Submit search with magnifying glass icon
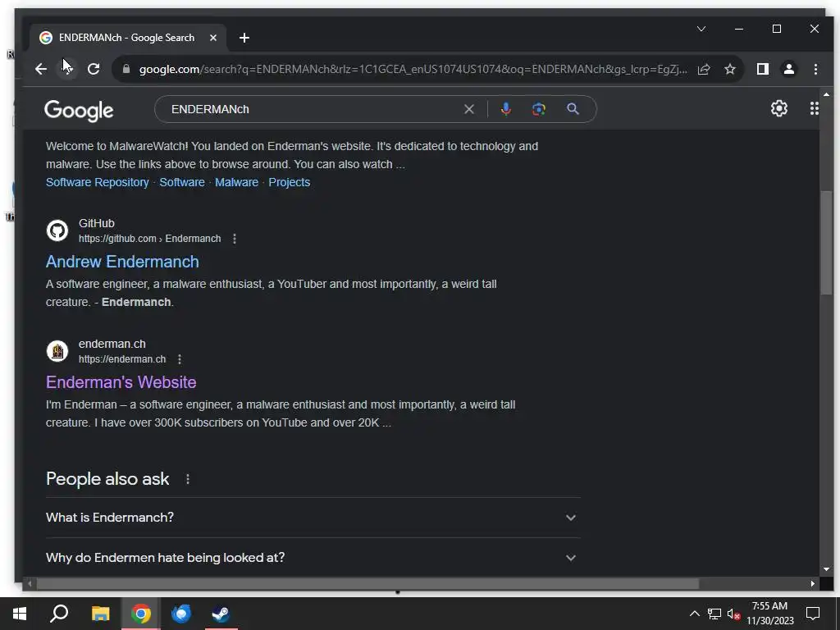The height and width of the screenshot is (630, 840). point(573,109)
